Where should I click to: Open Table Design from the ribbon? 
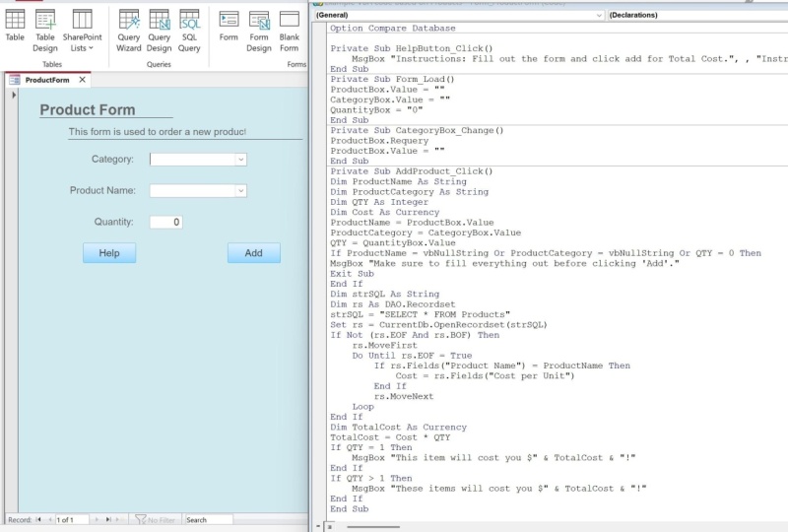[x=45, y=31]
